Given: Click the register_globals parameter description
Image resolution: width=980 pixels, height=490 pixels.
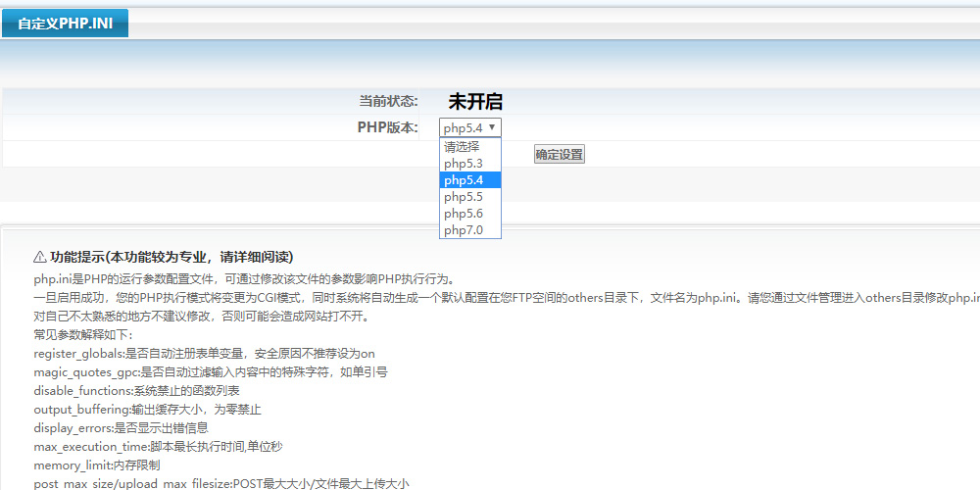Looking at the screenshot, I should coord(204,353).
